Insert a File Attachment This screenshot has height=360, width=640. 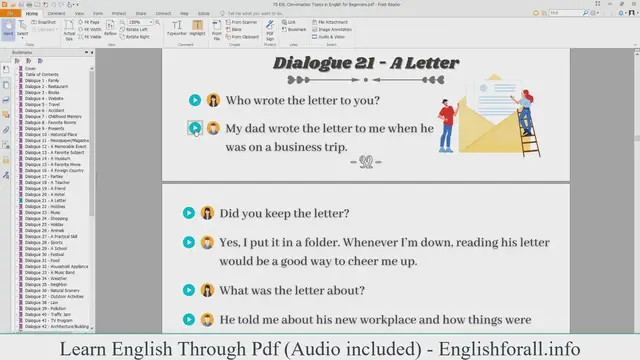[x=330, y=22]
